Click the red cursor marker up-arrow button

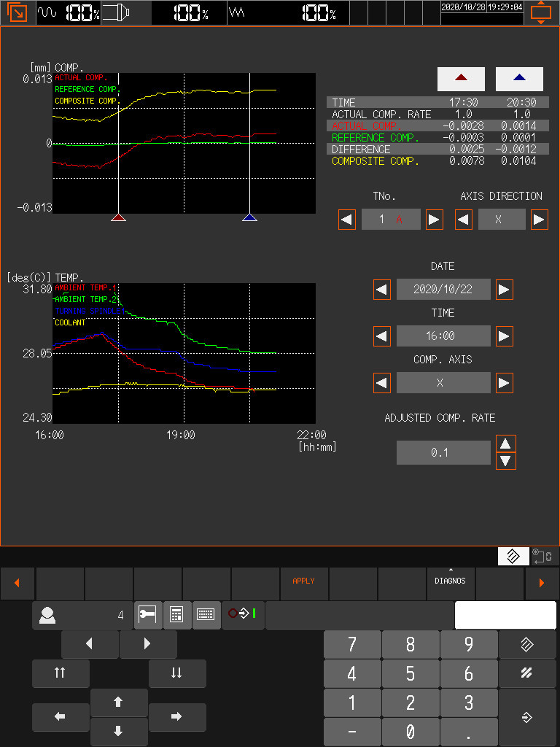coord(461,78)
